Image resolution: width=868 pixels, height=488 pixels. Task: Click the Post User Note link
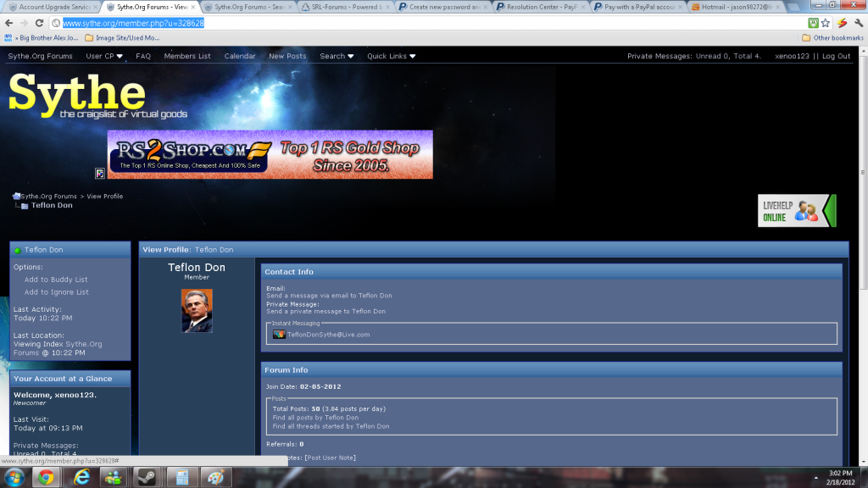coord(331,457)
